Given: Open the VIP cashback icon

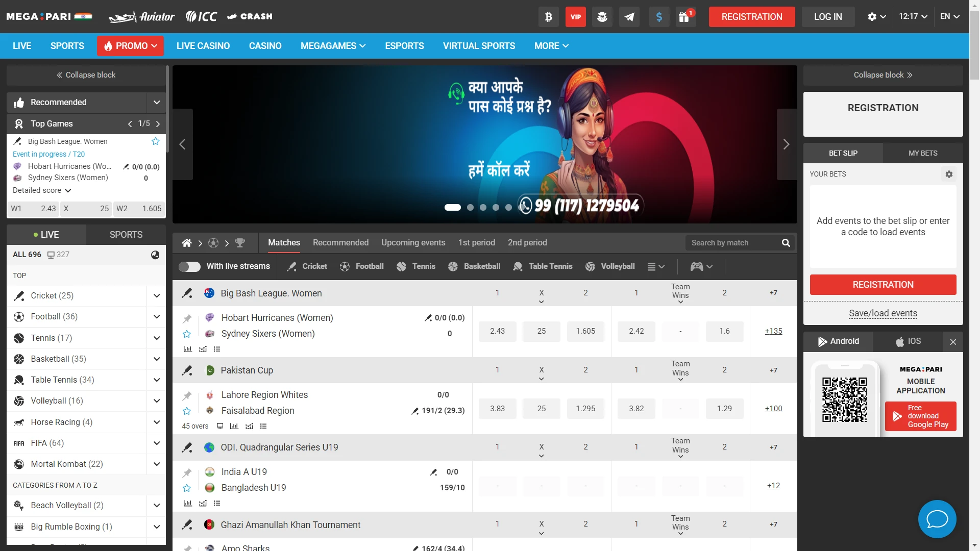Looking at the screenshot, I should 575,17.
